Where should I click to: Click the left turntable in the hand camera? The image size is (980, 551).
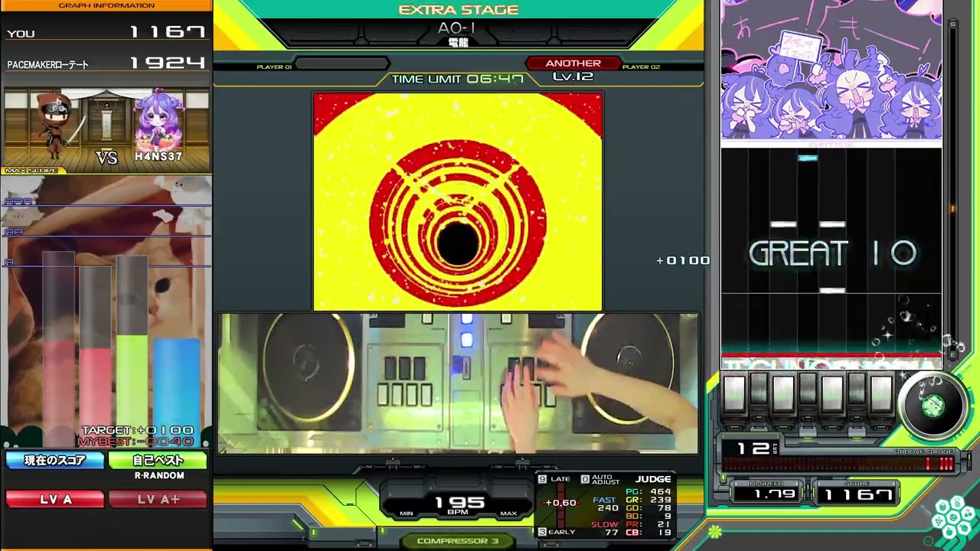click(x=309, y=364)
